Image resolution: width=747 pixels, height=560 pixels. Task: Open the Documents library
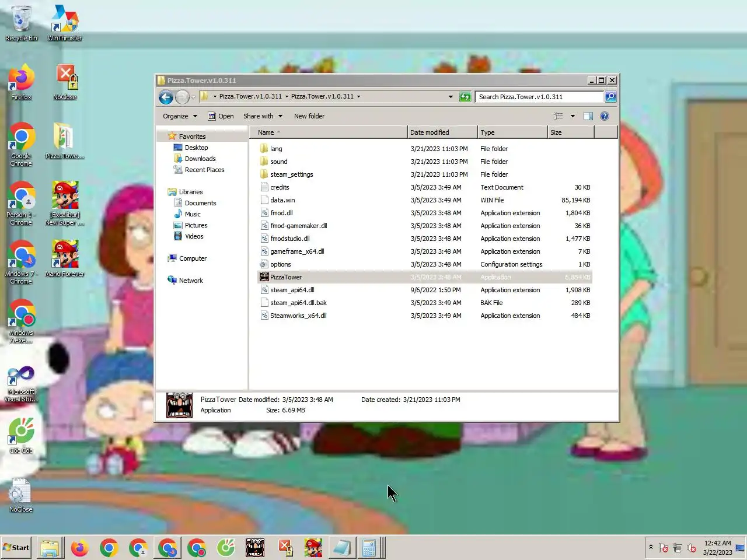point(200,203)
